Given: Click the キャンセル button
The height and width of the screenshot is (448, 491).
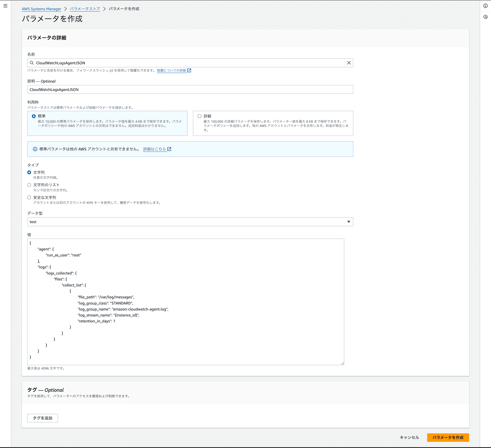Looking at the screenshot, I should pos(409,437).
